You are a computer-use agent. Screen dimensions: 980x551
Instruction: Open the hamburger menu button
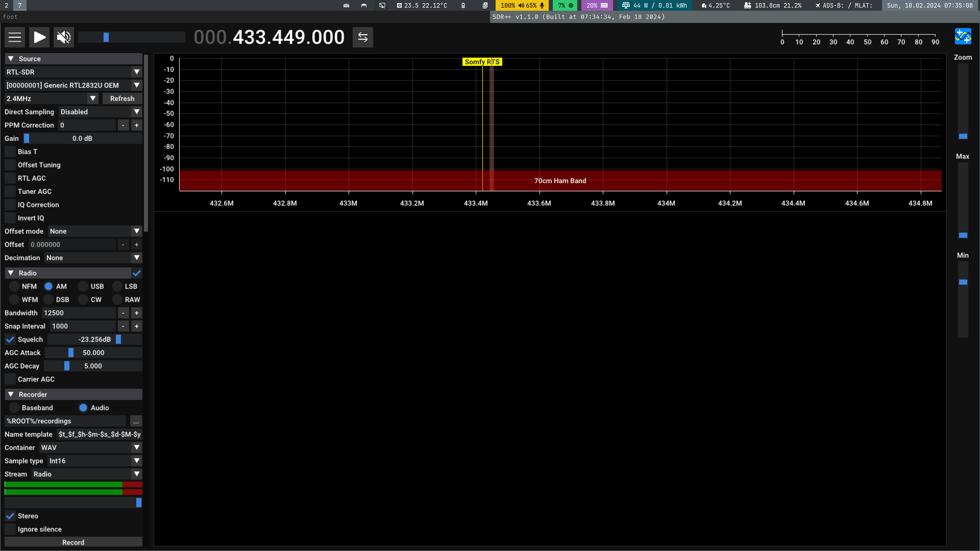15,37
